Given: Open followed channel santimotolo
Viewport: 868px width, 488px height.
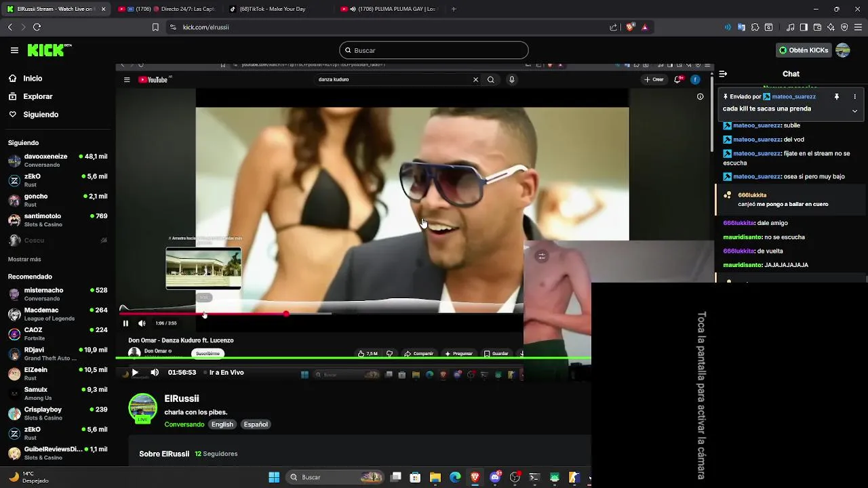Looking at the screenshot, I should (57, 220).
